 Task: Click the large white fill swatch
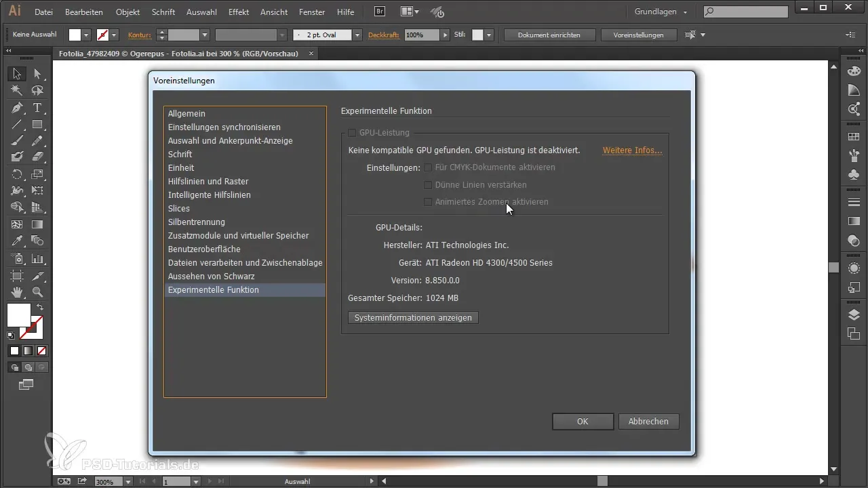point(18,314)
